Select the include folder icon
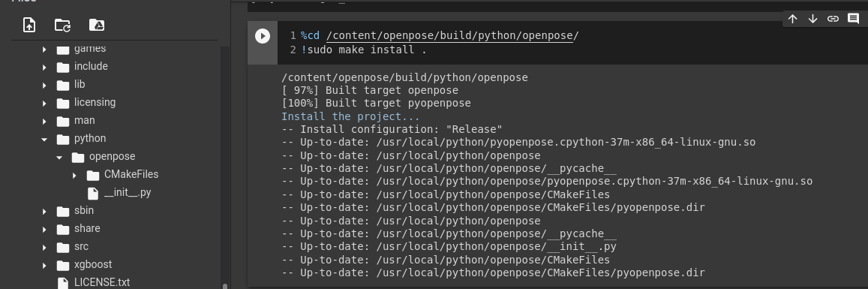868x289 pixels. [63, 67]
